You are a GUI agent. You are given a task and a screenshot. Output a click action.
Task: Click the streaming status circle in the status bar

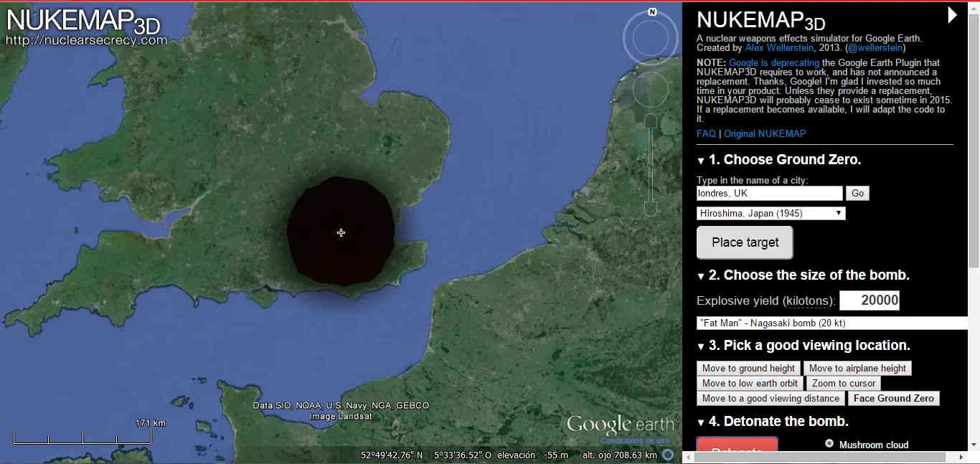tap(668, 455)
